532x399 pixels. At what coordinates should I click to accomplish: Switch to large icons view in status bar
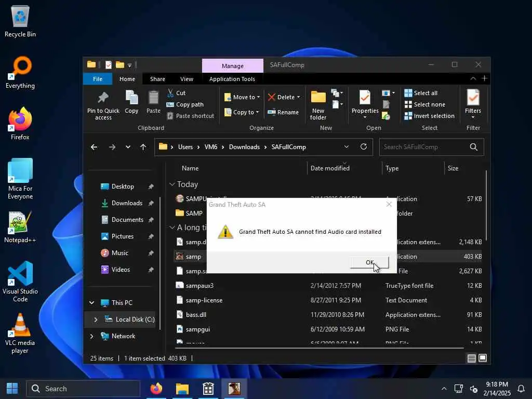483,358
